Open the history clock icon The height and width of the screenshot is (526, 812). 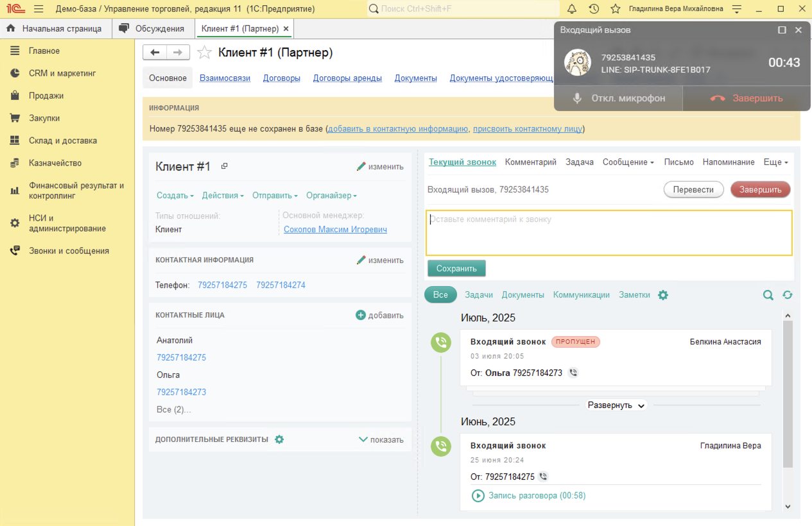pyautogui.click(x=594, y=9)
